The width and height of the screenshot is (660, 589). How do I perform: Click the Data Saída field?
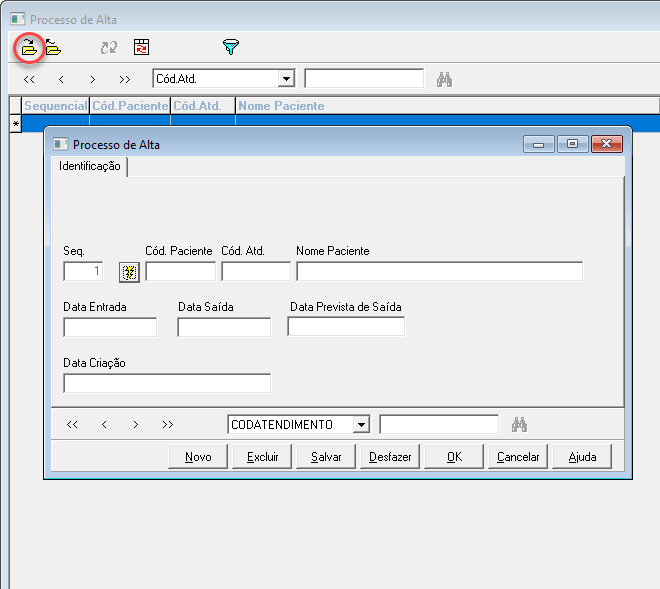click(x=224, y=327)
